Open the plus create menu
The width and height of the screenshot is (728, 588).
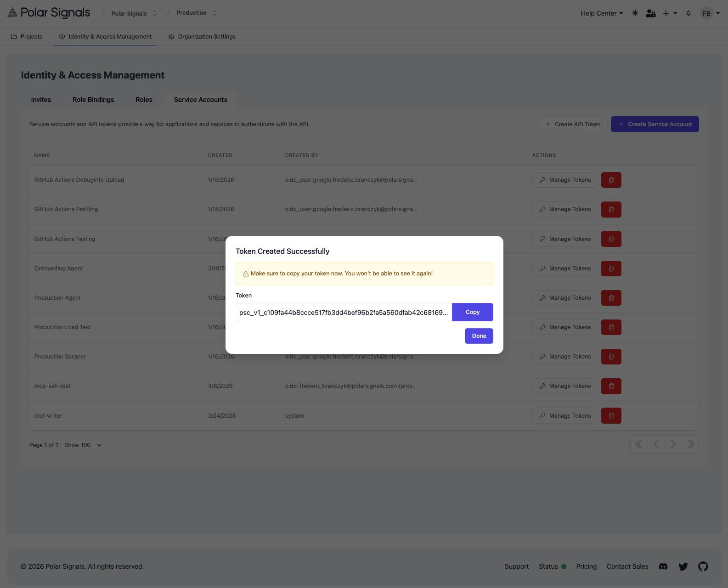point(670,13)
